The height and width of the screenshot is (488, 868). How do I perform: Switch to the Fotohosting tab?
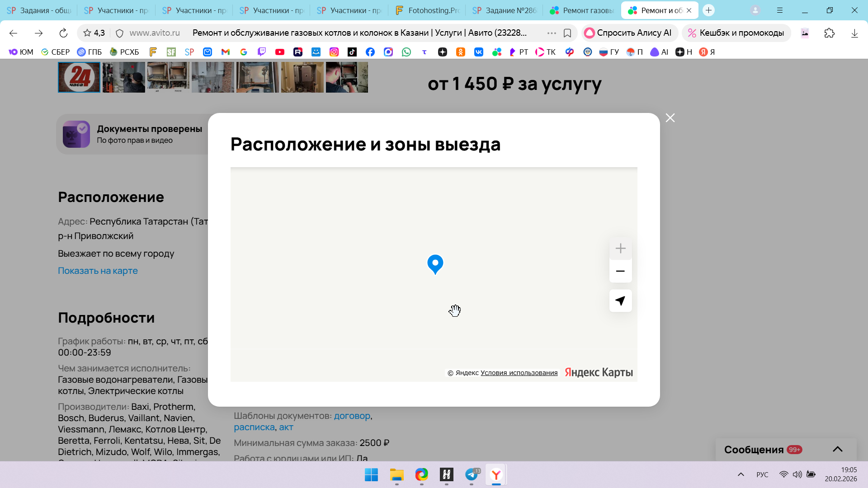(x=426, y=10)
